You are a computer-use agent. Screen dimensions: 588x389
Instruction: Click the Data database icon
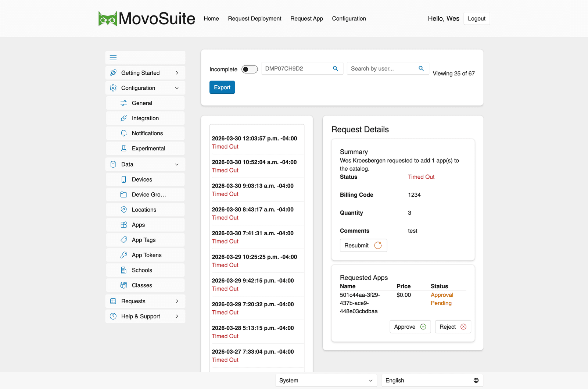(113, 164)
